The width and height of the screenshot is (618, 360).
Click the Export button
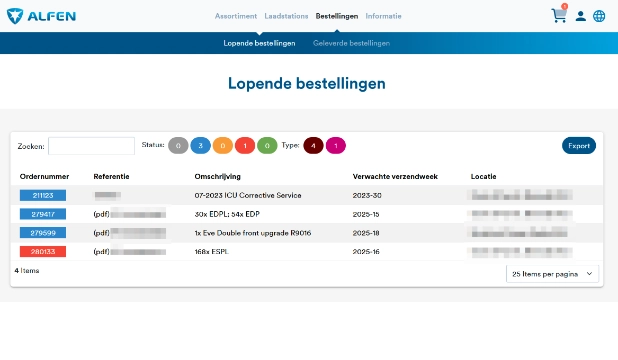579,146
